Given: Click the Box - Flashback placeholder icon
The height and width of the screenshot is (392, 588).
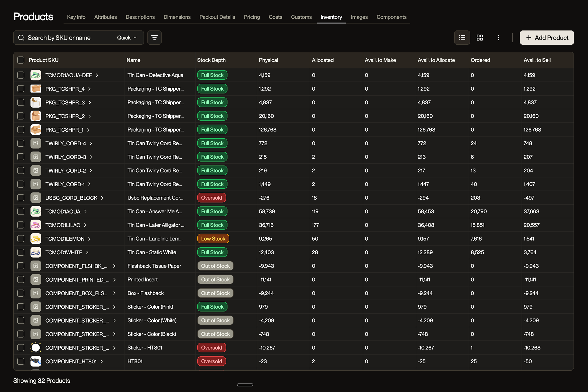Looking at the screenshot, I should click(36, 293).
